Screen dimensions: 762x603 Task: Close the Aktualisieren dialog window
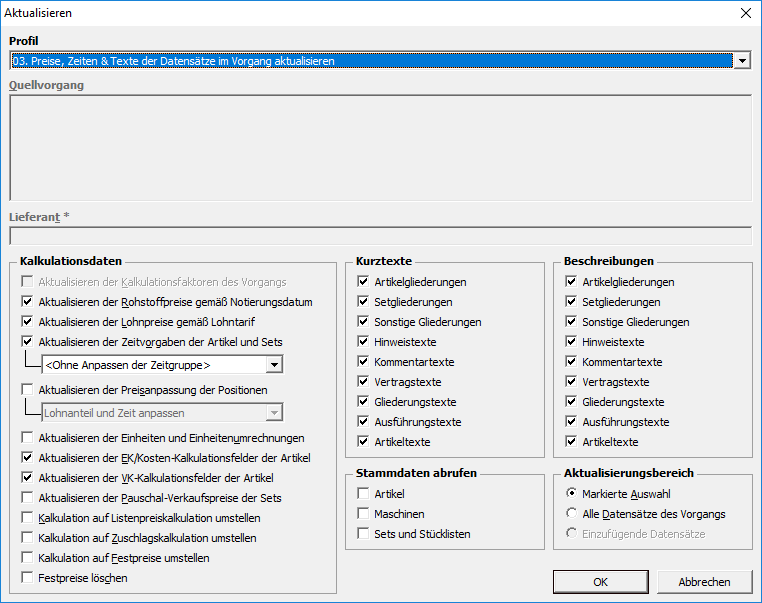click(744, 14)
